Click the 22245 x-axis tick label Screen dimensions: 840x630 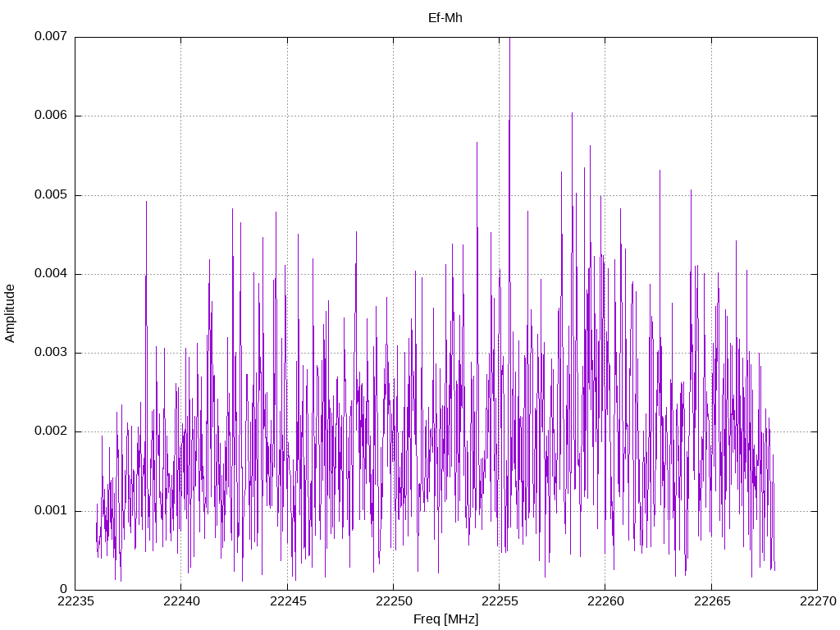pyautogui.click(x=288, y=601)
